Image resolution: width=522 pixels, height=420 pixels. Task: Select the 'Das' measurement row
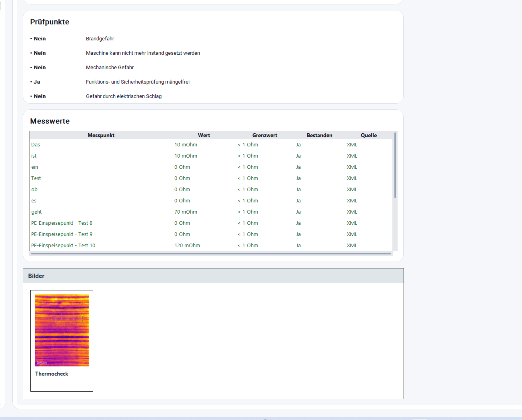coord(36,145)
